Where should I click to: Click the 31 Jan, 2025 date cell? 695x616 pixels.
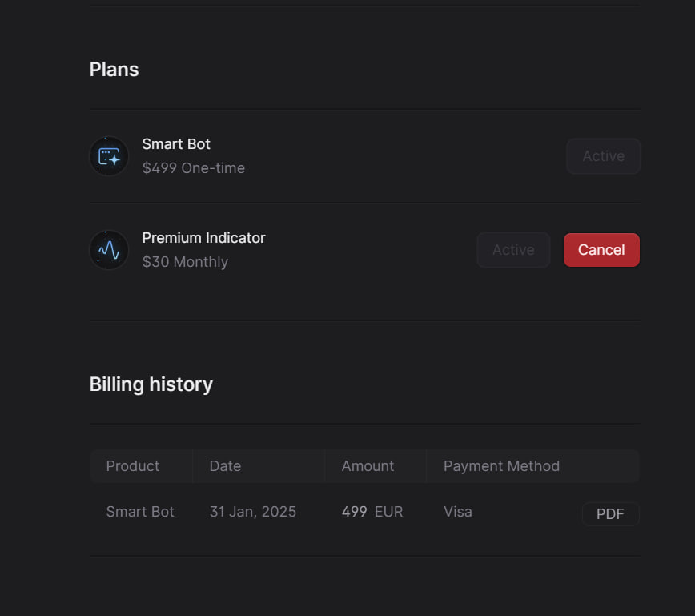coord(253,512)
